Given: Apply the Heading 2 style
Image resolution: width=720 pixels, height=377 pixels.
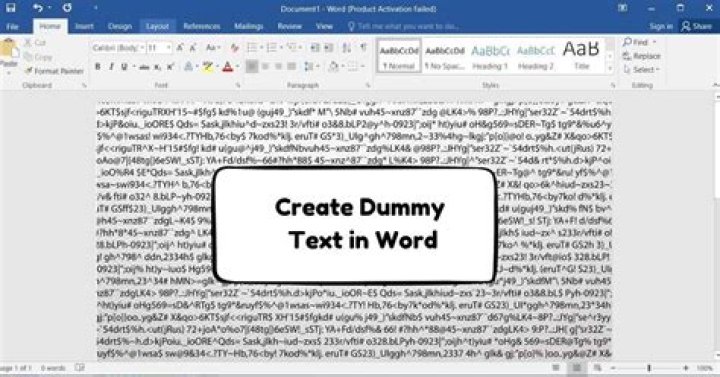Looking at the screenshot, I should tap(536, 56).
